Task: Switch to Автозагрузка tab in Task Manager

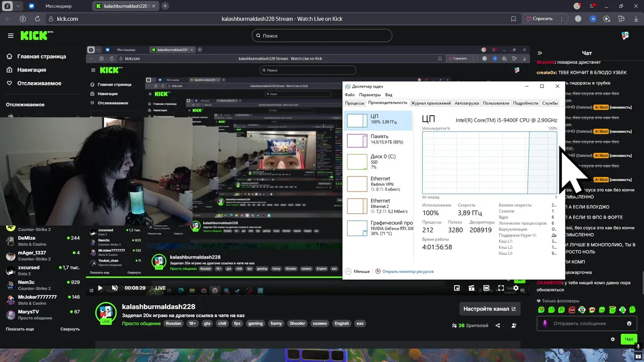Action: (467, 103)
